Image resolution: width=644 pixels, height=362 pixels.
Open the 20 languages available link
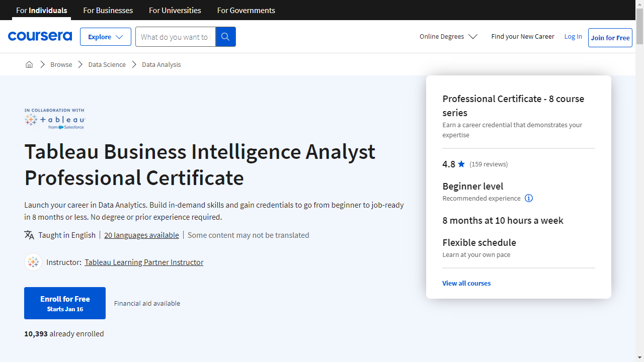pyautogui.click(x=141, y=235)
